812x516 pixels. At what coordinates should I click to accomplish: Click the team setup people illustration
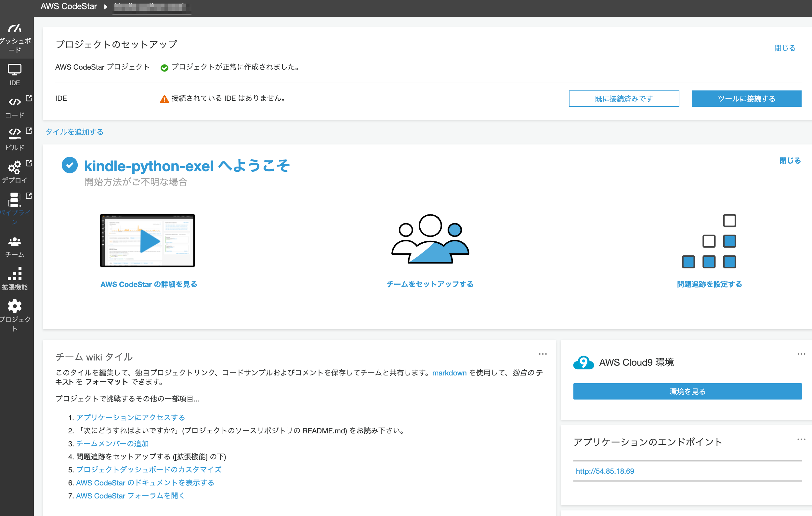pos(430,239)
